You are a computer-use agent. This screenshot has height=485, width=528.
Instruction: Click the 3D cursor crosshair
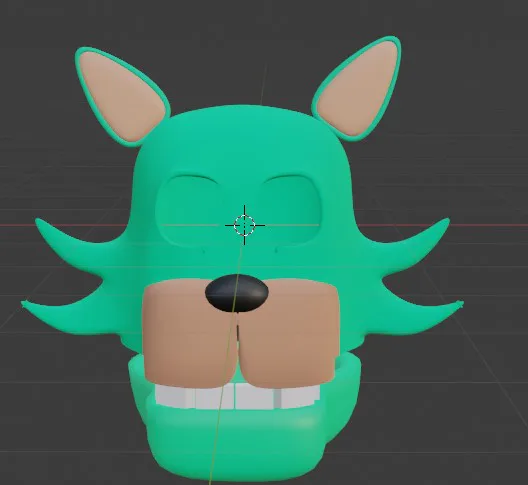tap(244, 225)
